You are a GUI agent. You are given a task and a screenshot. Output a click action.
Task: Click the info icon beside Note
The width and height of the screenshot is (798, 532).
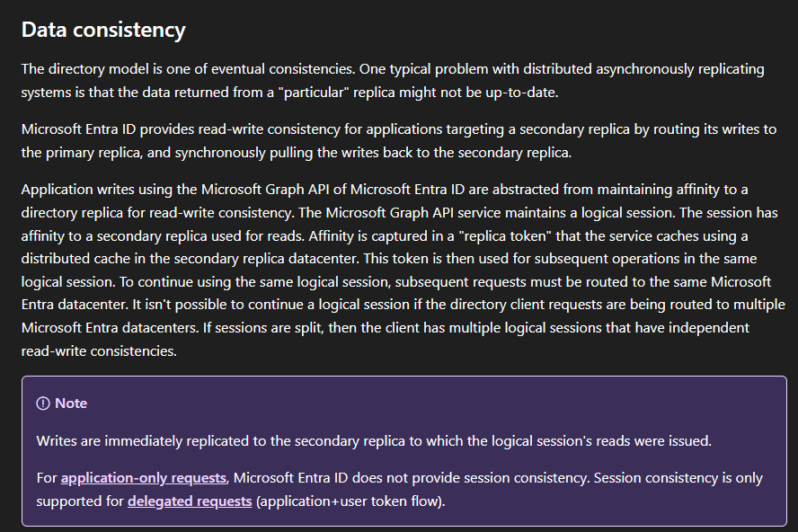click(43, 403)
